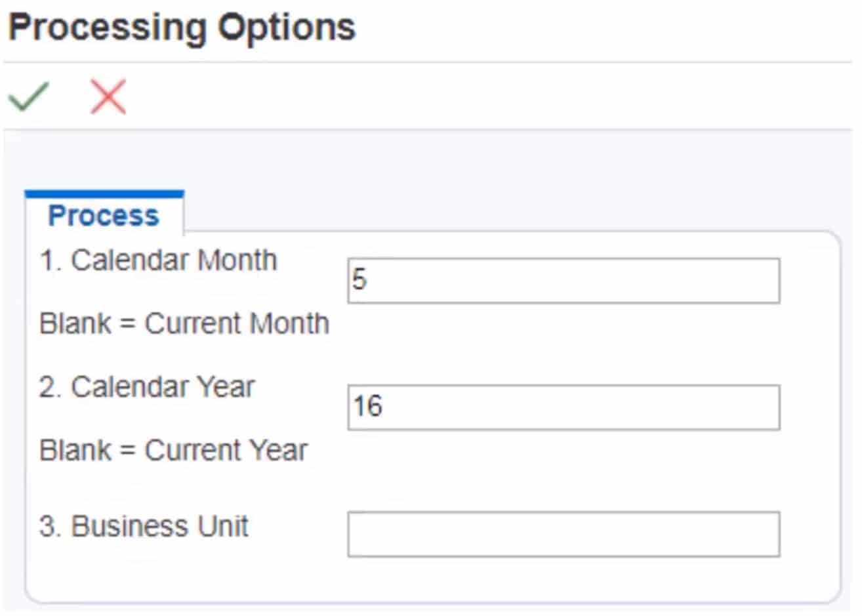Click the X icon next to the checkmark
The width and height of the screenshot is (862, 616).
click(107, 96)
